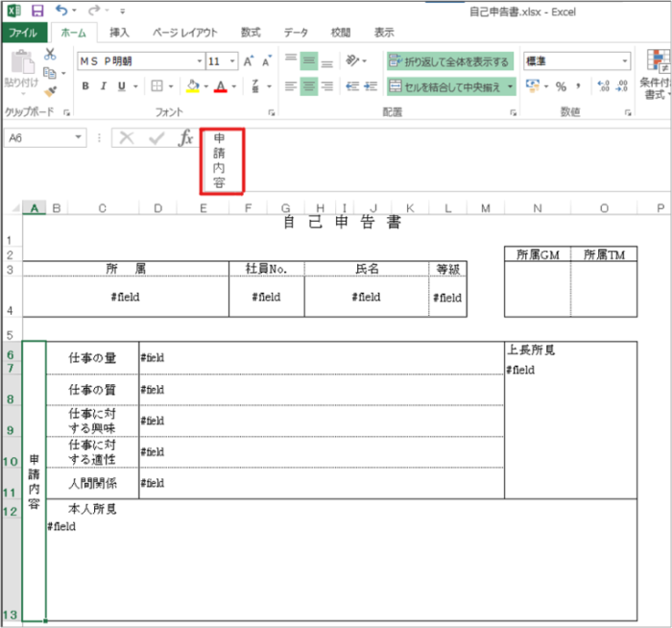Switch to the 校閲 tab
The image size is (672, 628).
(x=341, y=33)
